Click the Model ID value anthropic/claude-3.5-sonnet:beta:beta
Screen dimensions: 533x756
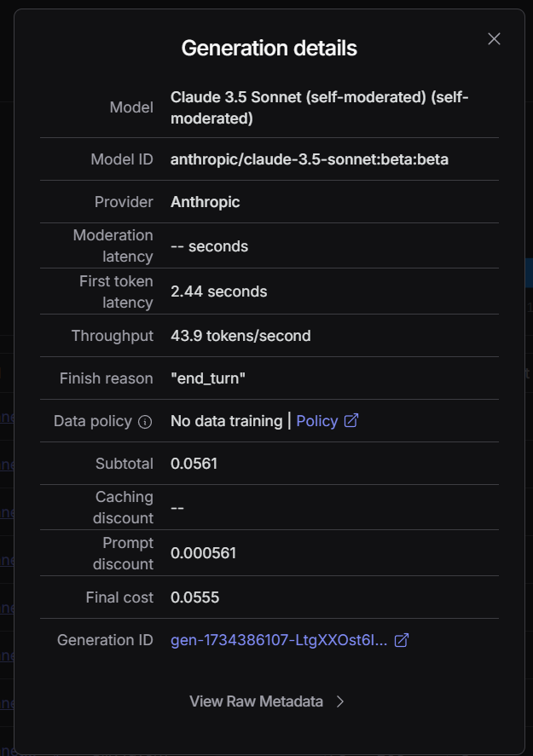coord(310,159)
